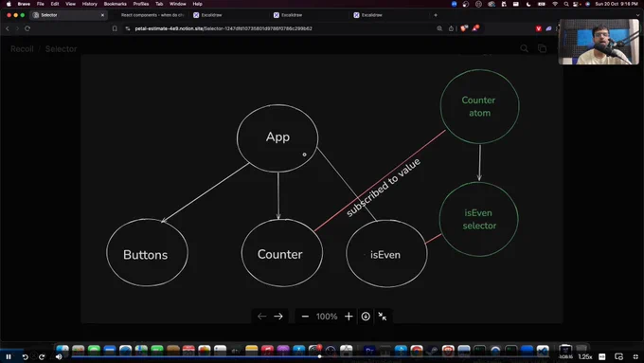
Task: Focus the petal-estimate notion.site address bar
Action: tap(224, 28)
